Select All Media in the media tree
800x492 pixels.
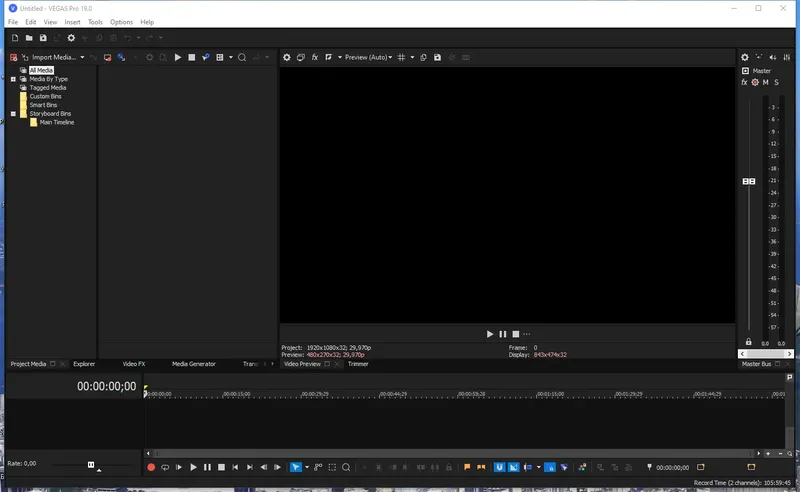click(41, 70)
